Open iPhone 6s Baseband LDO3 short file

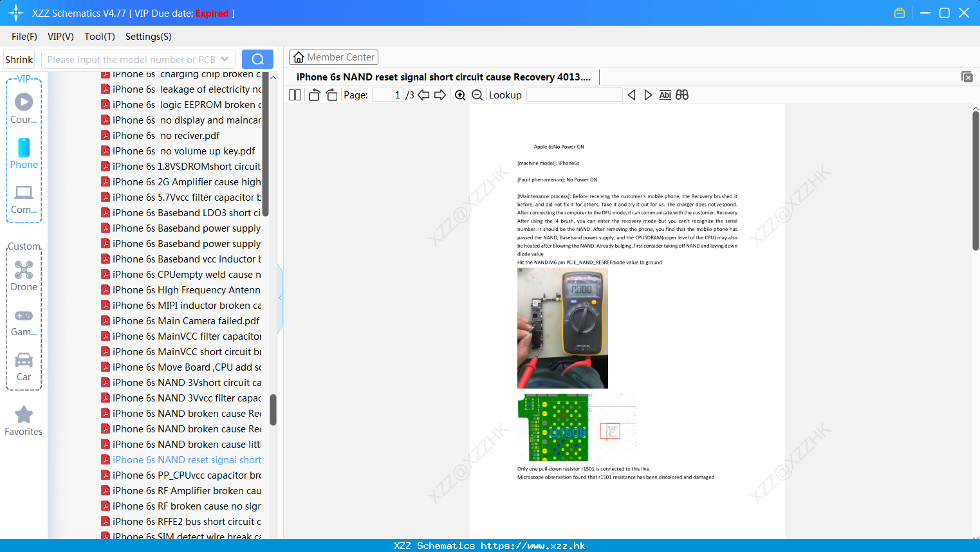tap(181, 213)
